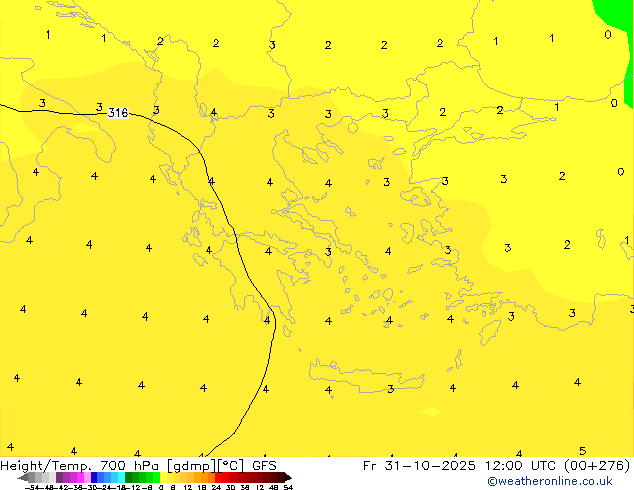Click the GFS model label
This screenshot has width=634, height=490.
pos(264,466)
